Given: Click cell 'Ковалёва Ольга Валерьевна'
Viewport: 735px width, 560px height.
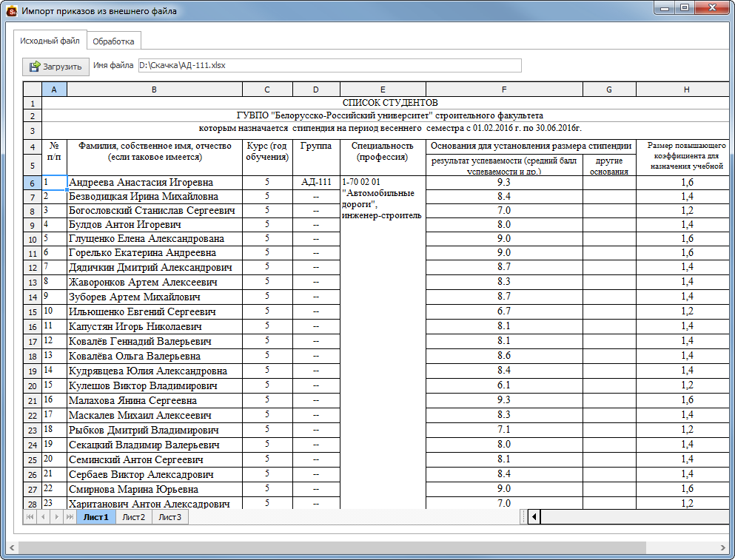Looking at the screenshot, I should pyautogui.click(x=155, y=356).
